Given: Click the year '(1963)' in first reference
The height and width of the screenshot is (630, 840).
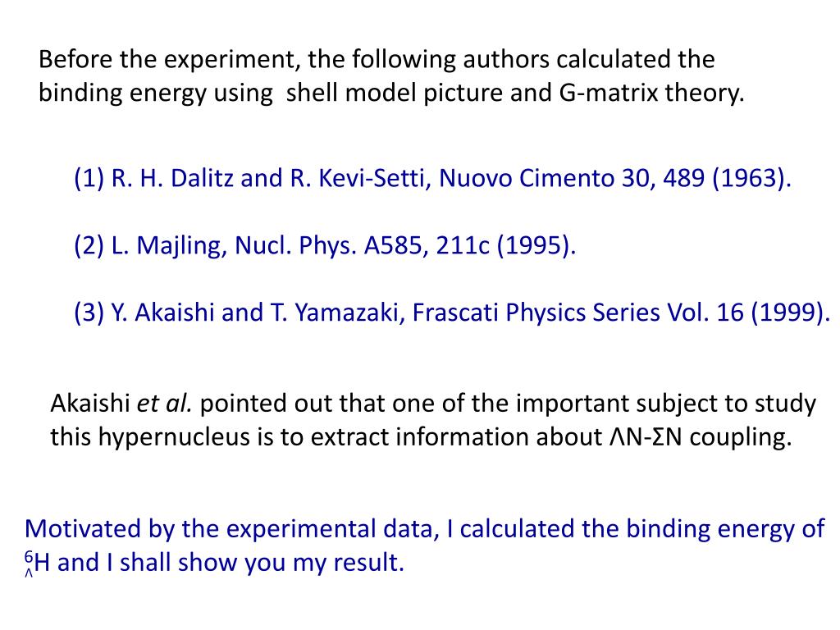Looking at the screenshot, I should 751,178.
